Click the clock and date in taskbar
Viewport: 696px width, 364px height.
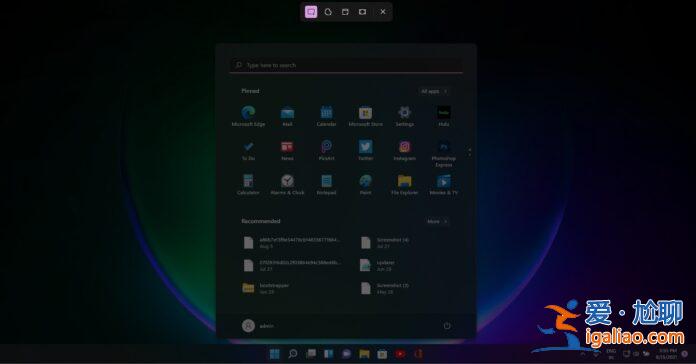point(667,354)
